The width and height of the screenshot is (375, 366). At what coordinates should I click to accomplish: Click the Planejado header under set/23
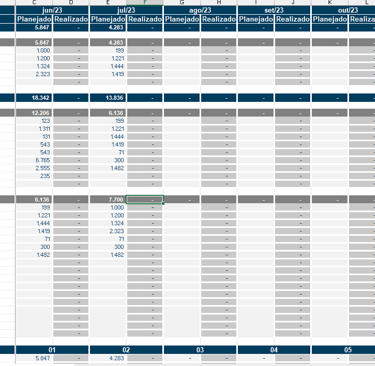pos(256,19)
